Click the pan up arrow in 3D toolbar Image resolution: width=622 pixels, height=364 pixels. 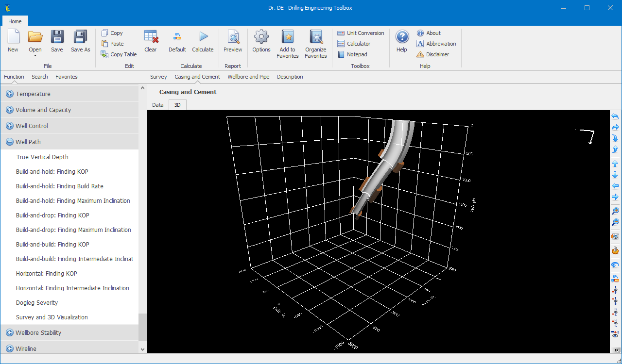tap(615, 164)
